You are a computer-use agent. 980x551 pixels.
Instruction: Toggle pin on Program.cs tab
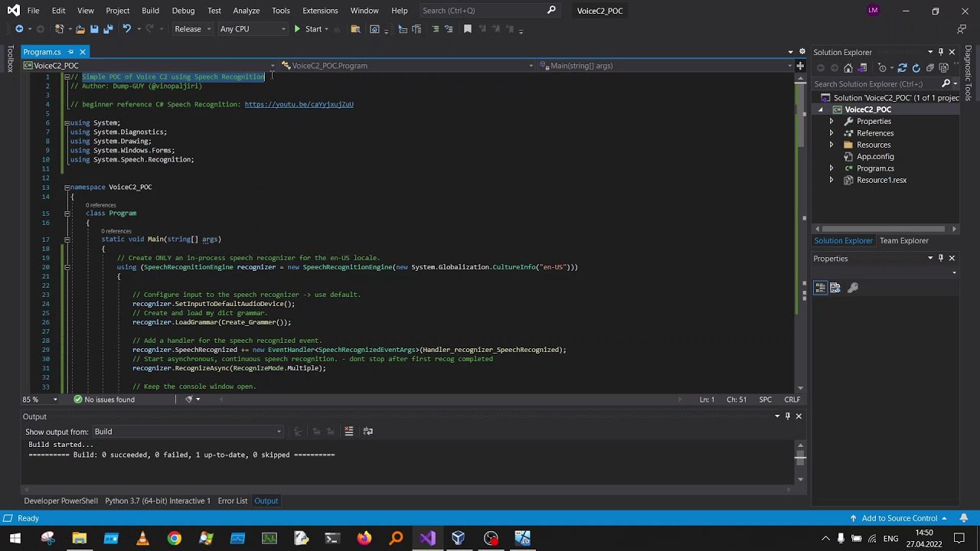(70, 52)
